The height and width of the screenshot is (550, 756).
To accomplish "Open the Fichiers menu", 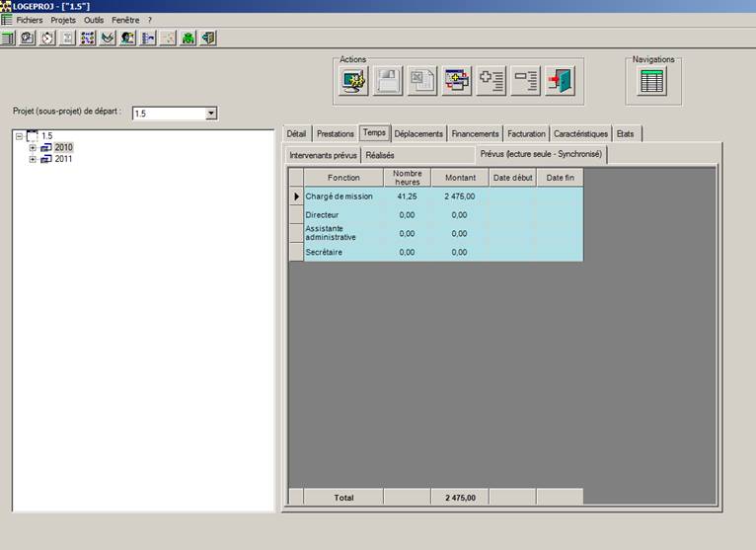I will (x=30, y=20).
